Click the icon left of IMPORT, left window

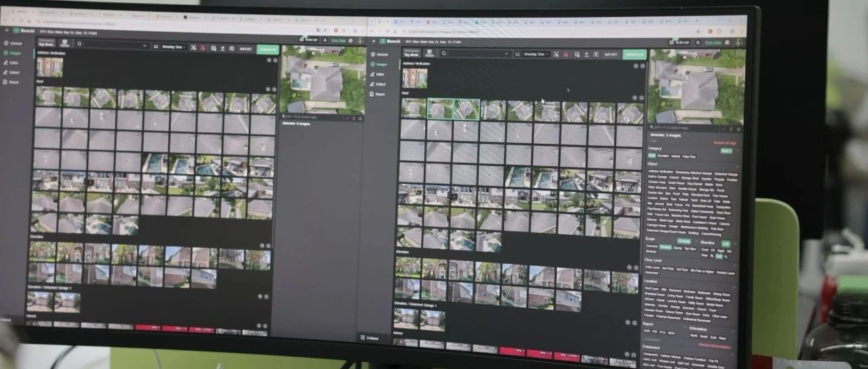coord(231,48)
